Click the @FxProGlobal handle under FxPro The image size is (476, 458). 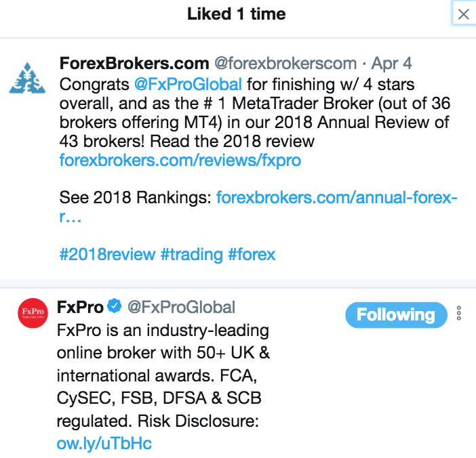click(x=181, y=307)
